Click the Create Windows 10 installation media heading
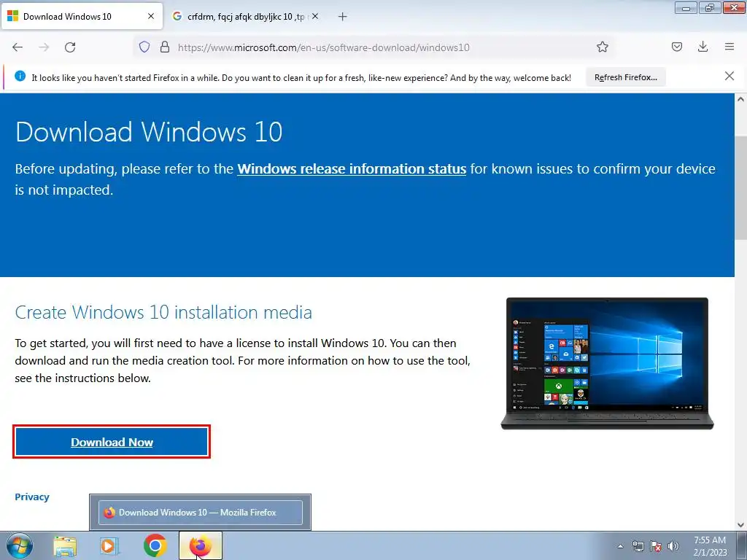The height and width of the screenshot is (560, 747). [163, 312]
